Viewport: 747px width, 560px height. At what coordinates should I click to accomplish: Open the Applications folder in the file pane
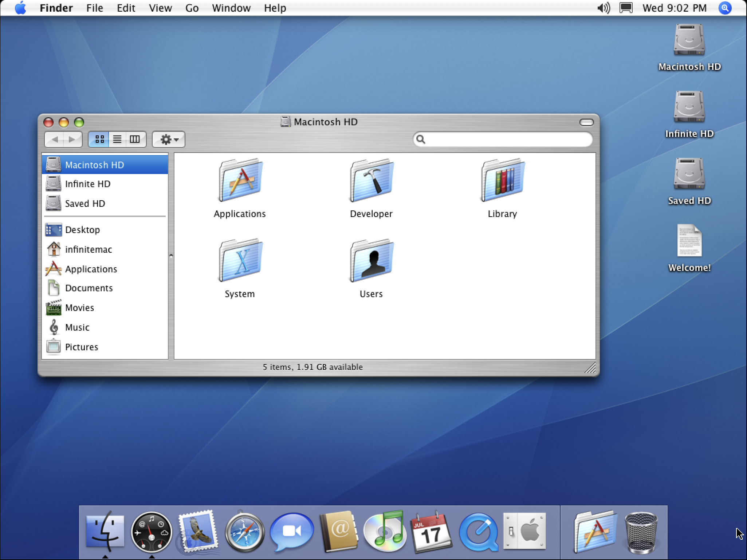coord(240,181)
